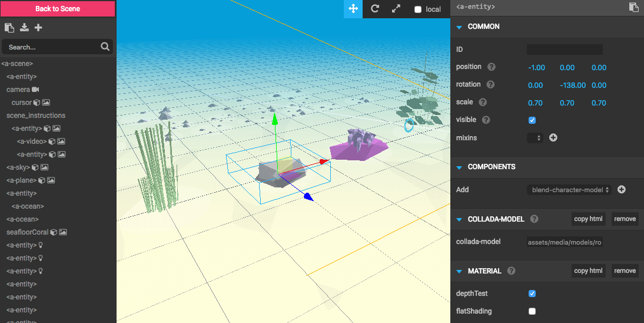Click the search magnifier icon

(105, 47)
